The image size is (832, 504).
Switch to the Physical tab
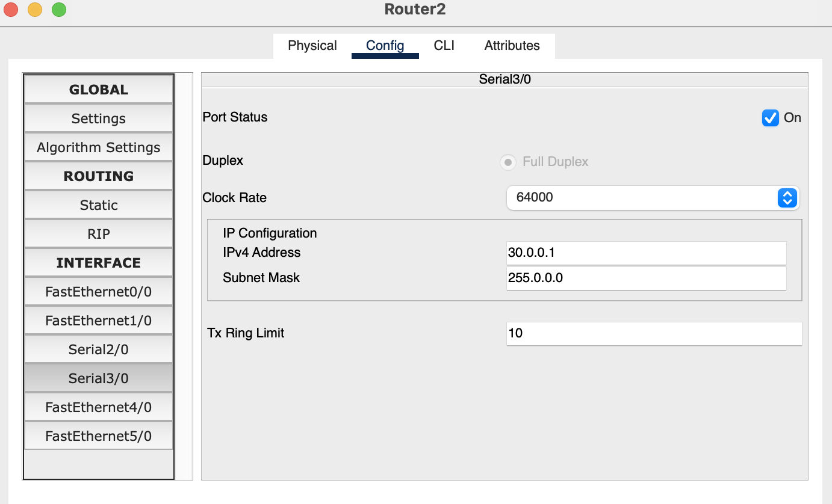tap(312, 46)
